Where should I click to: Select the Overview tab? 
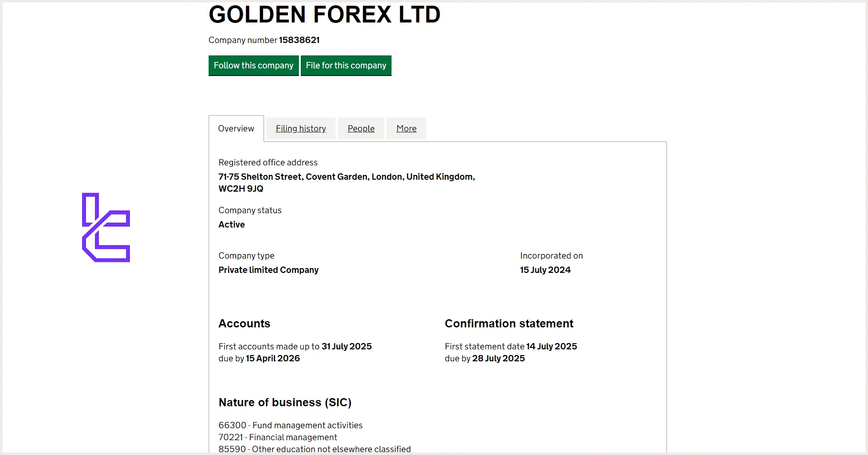click(x=236, y=129)
